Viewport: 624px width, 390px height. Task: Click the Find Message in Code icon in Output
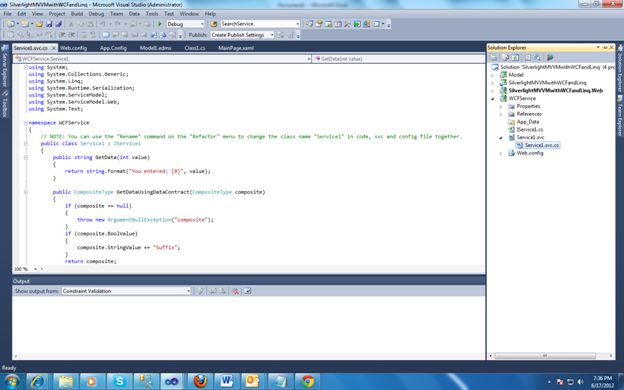coord(200,291)
